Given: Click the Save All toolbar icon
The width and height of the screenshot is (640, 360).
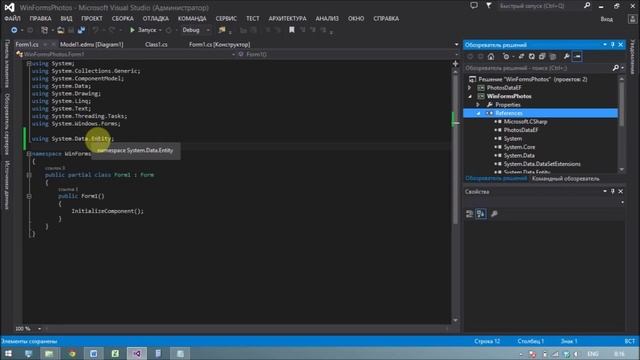Looking at the screenshot, I should (x=81, y=30).
